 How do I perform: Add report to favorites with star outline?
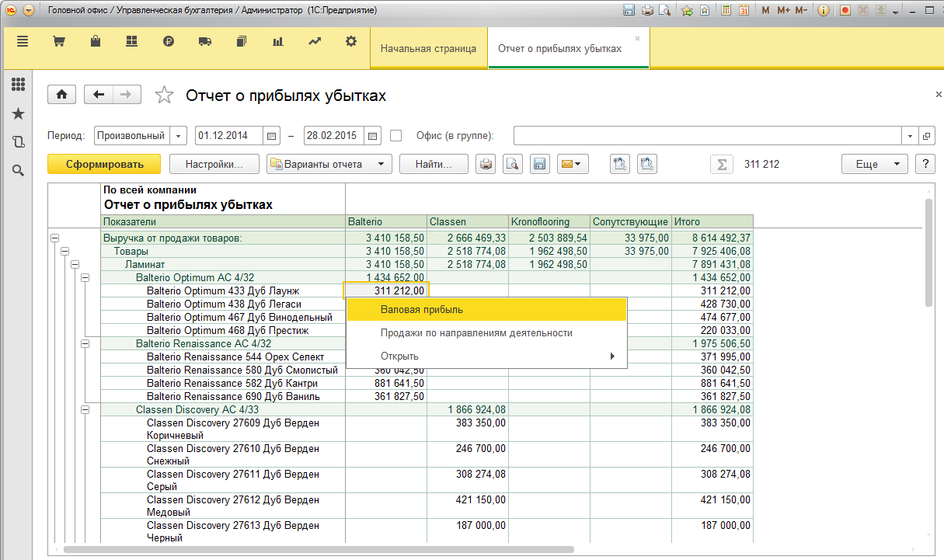click(164, 95)
